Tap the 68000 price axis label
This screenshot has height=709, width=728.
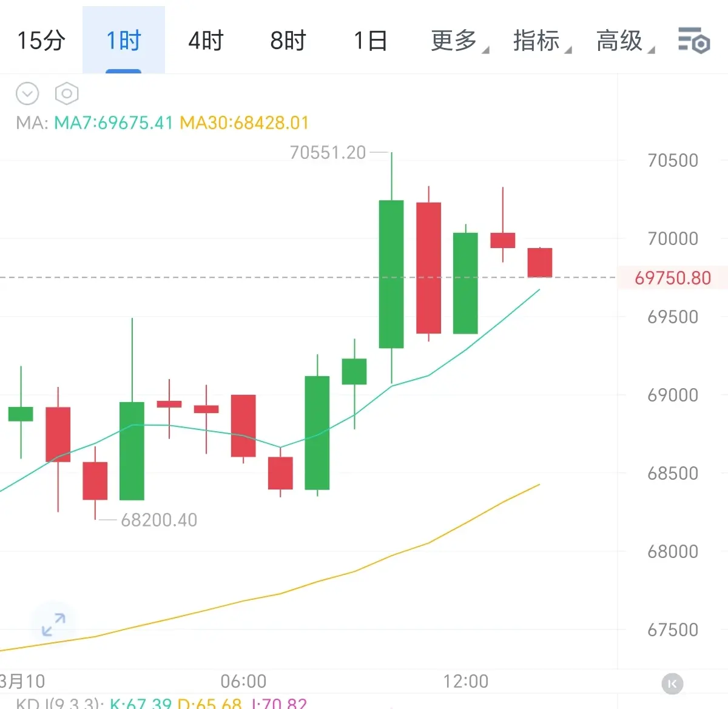tap(673, 551)
